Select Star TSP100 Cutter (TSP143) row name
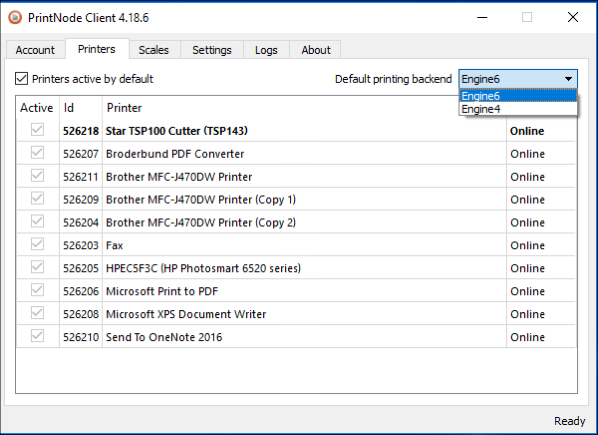Screen dimensions: 598x435 click(177, 131)
